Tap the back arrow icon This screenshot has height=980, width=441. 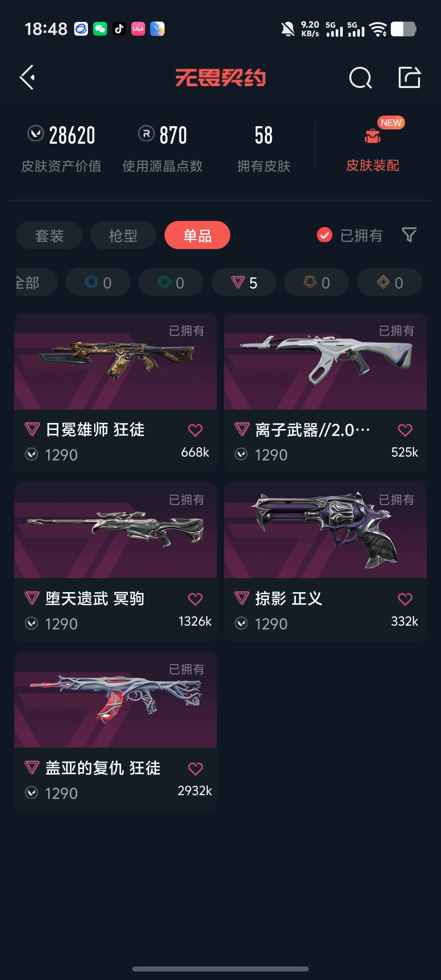pyautogui.click(x=27, y=77)
